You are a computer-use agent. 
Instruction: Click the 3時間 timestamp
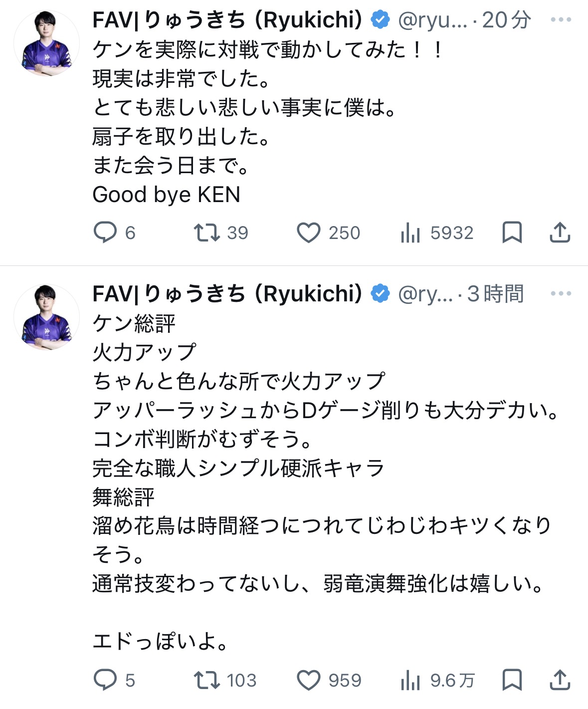pos(495,293)
